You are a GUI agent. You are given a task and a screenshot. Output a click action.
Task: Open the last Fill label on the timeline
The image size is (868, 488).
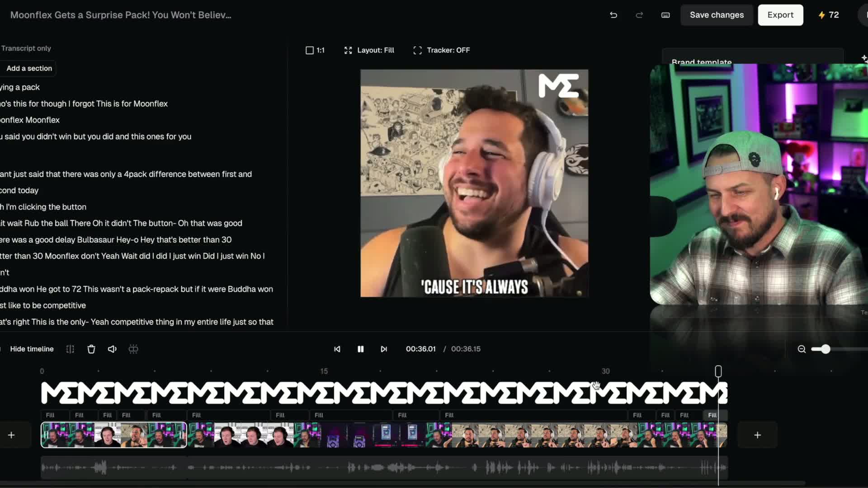(712, 415)
